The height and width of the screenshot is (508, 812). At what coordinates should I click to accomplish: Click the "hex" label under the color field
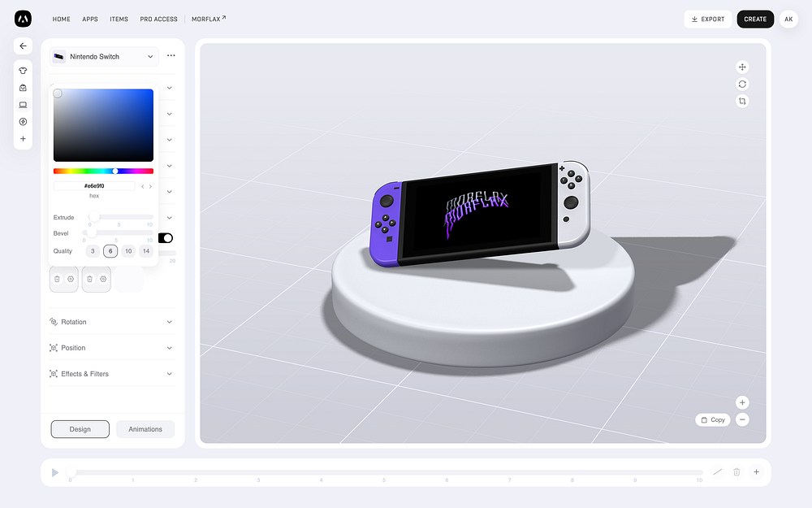[93, 196]
